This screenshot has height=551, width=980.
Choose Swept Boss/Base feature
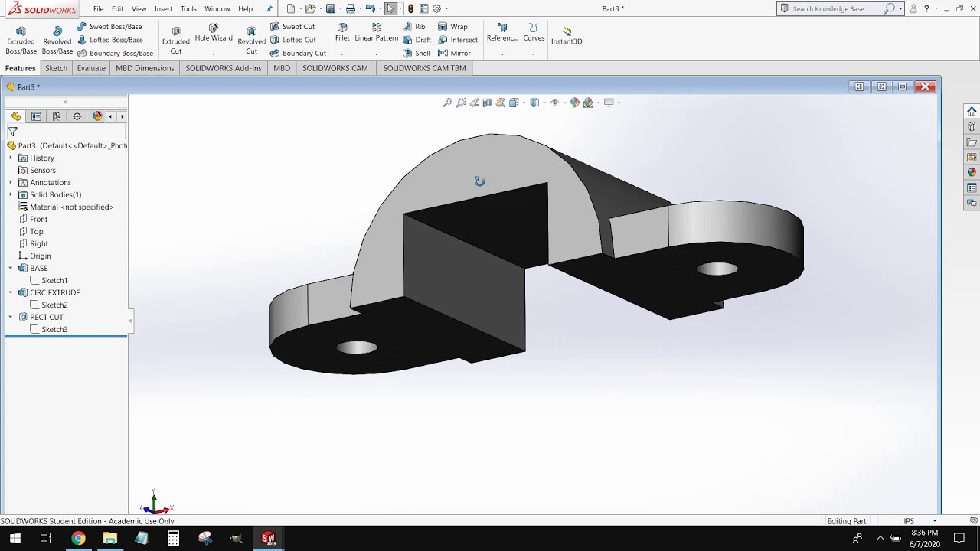[x=109, y=27]
